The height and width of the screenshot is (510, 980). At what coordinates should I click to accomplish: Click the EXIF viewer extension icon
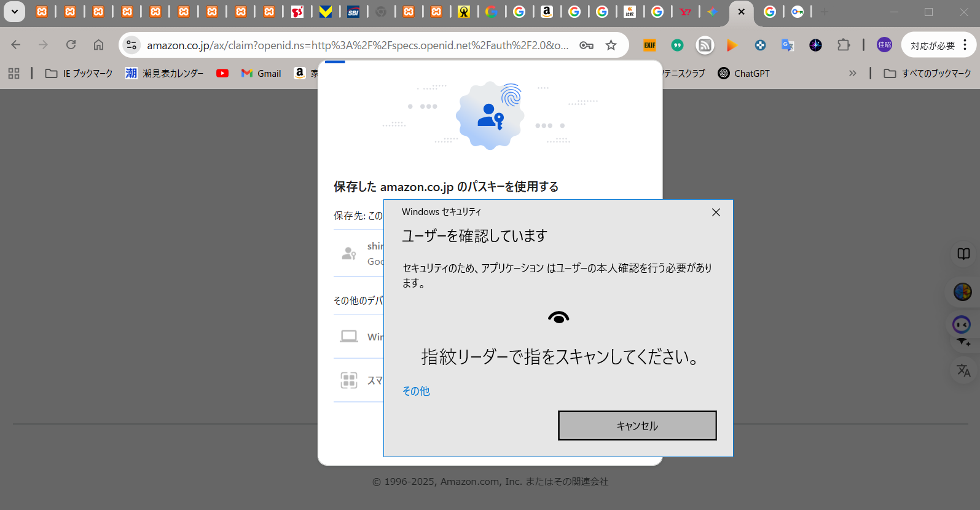tap(649, 45)
